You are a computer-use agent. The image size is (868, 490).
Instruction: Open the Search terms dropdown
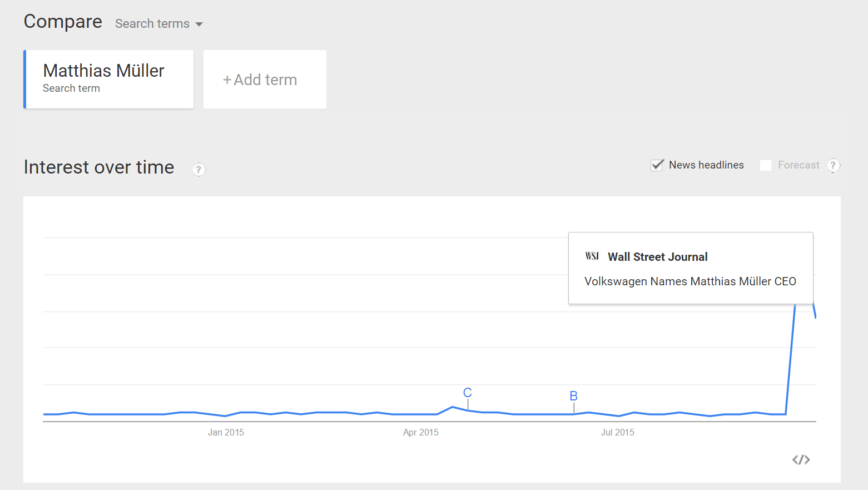click(159, 24)
